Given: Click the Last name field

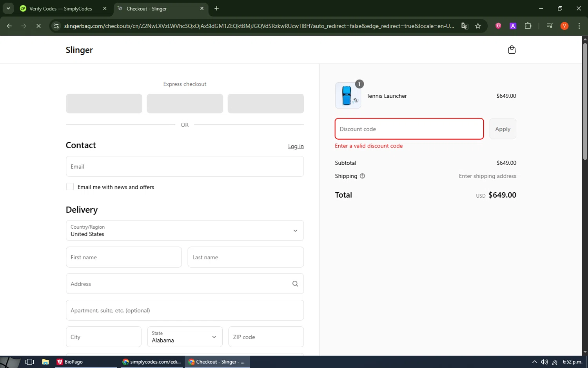Looking at the screenshot, I should [x=246, y=257].
